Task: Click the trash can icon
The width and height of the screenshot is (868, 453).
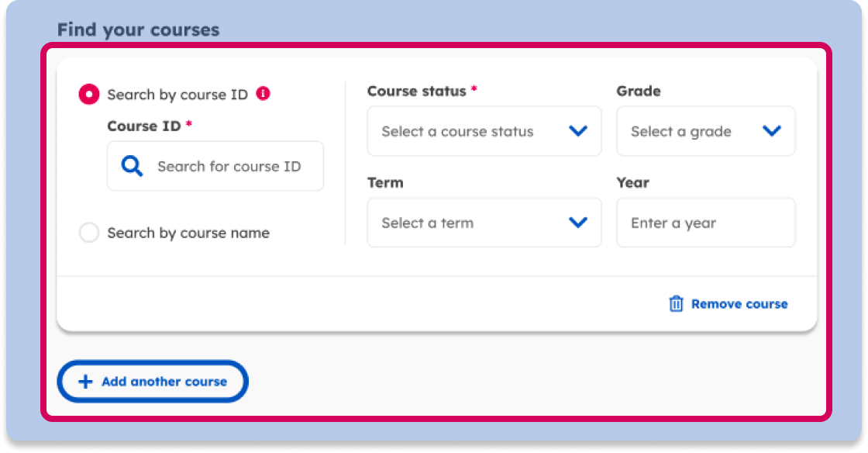Action: [x=677, y=304]
